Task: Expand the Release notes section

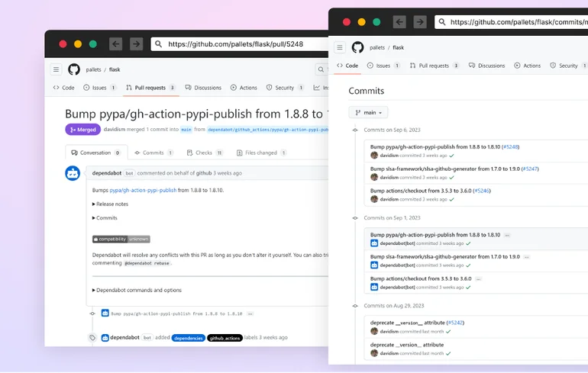Action: [111, 204]
